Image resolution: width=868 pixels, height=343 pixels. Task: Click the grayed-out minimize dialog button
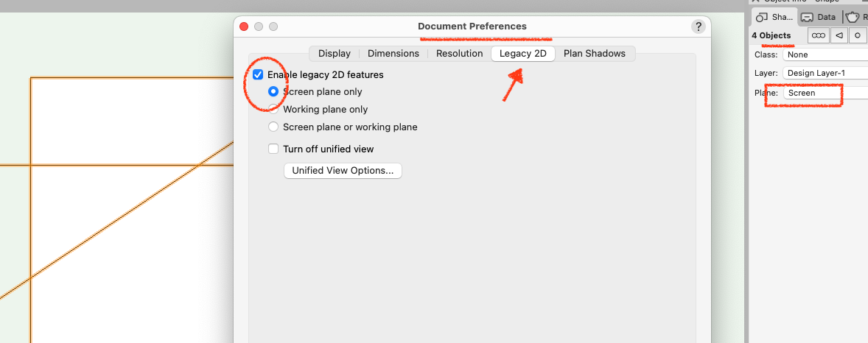tap(259, 26)
